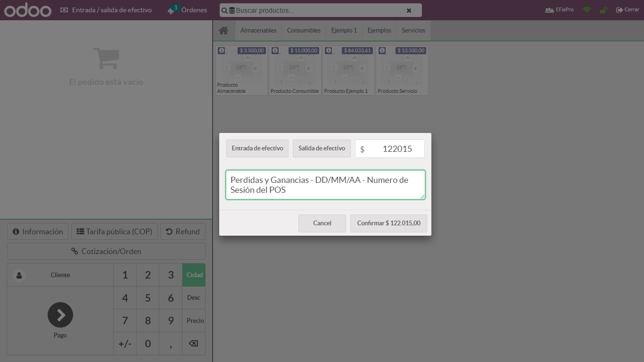Screen dimensions: 644x362
Task: Click the wifi connection status icon
Action: 586,10
